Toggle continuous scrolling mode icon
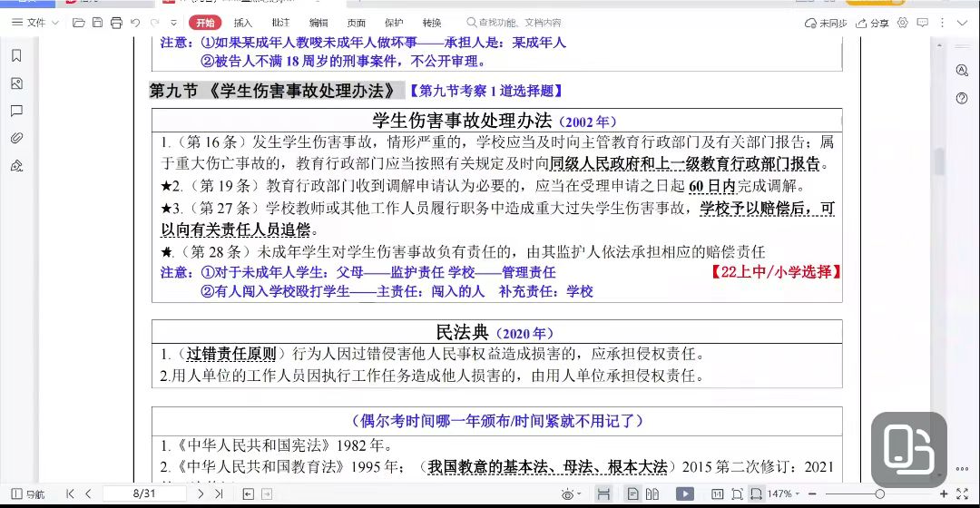Image resolution: width=980 pixels, height=508 pixels. 603,494
